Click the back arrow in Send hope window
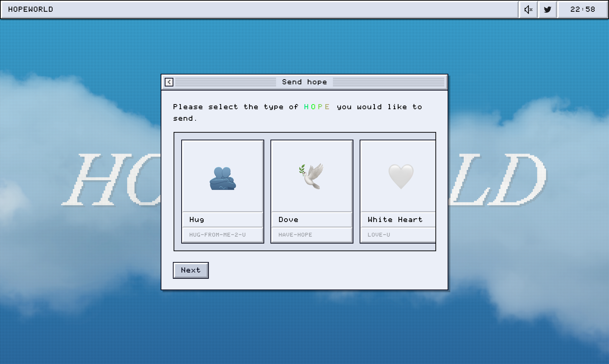Image resolution: width=609 pixels, height=364 pixels. [x=169, y=82]
